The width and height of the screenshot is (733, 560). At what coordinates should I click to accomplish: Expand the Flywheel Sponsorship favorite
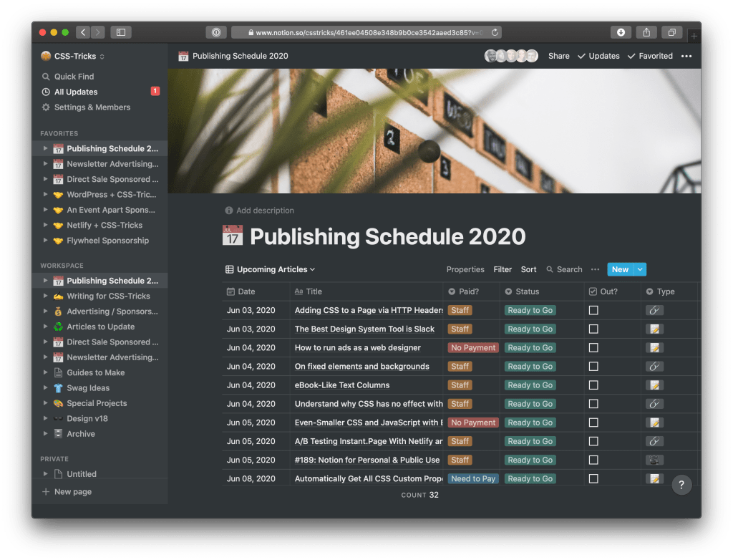45,241
